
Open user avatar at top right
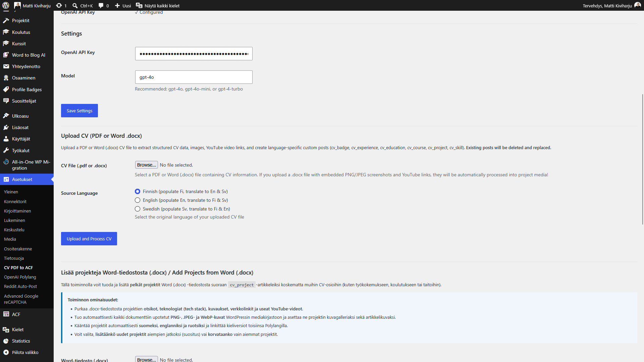click(638, 5)
